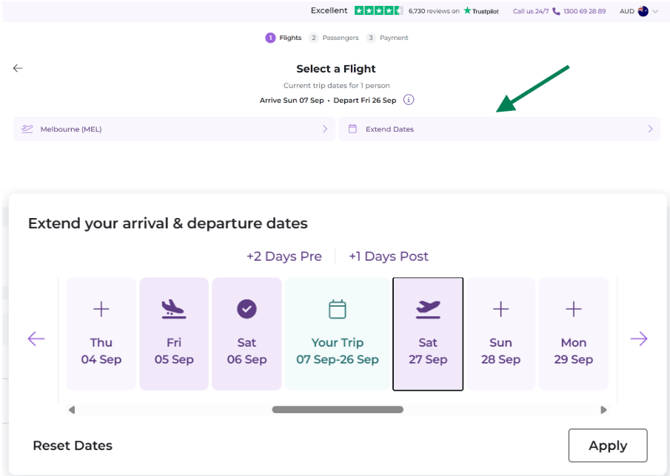
Task: Add Sun 28 Sep to the trip
Action: coord(500,334)
